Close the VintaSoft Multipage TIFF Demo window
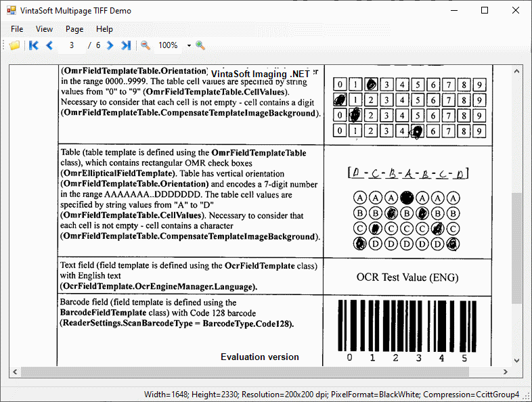Screen dimensions: 532x402 tap(516, 11)
